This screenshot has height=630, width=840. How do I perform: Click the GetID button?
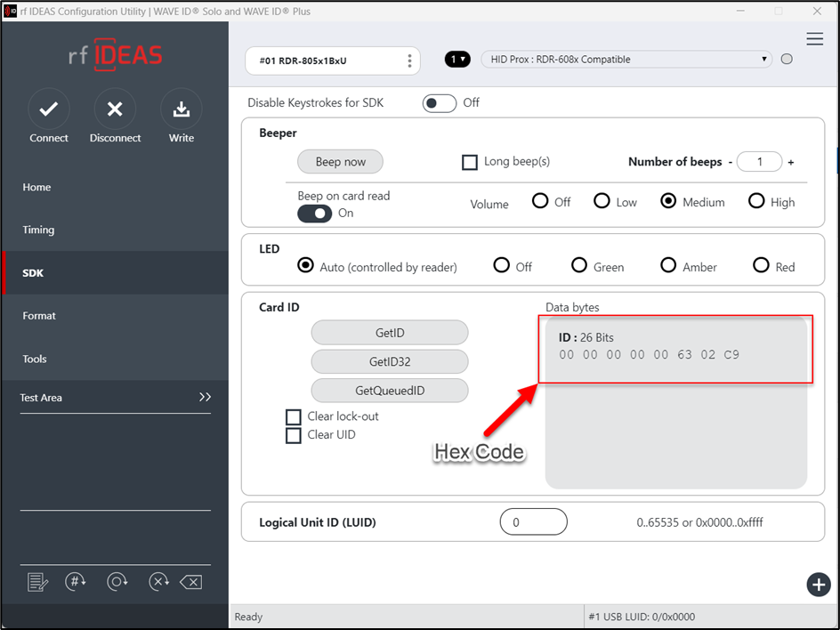pos(390,333)
